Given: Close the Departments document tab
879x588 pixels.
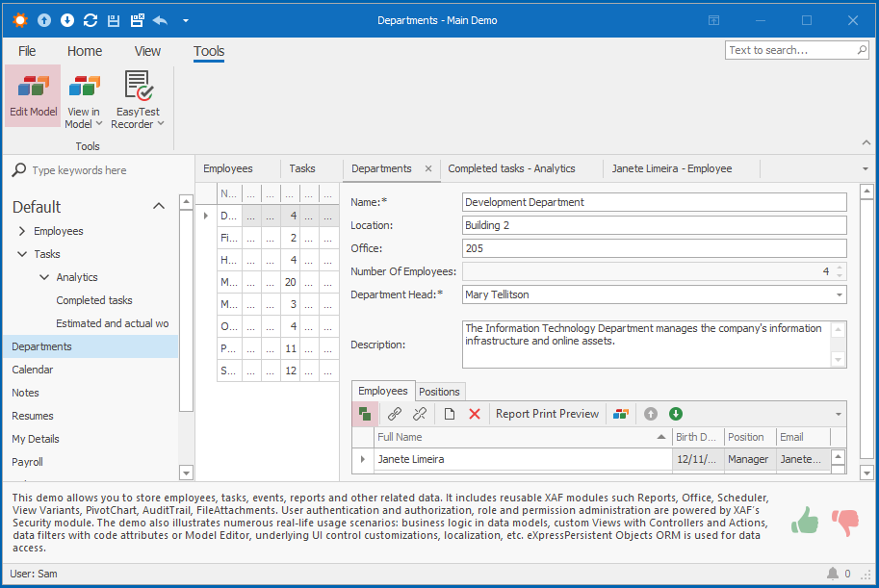Looking at the screenshot, I should point(428,168).
